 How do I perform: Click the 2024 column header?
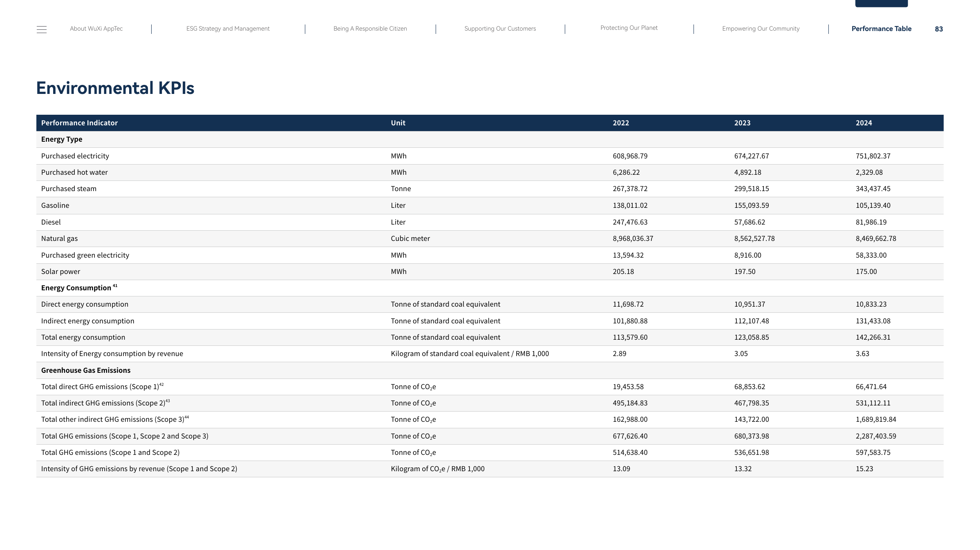pos(864,123)
